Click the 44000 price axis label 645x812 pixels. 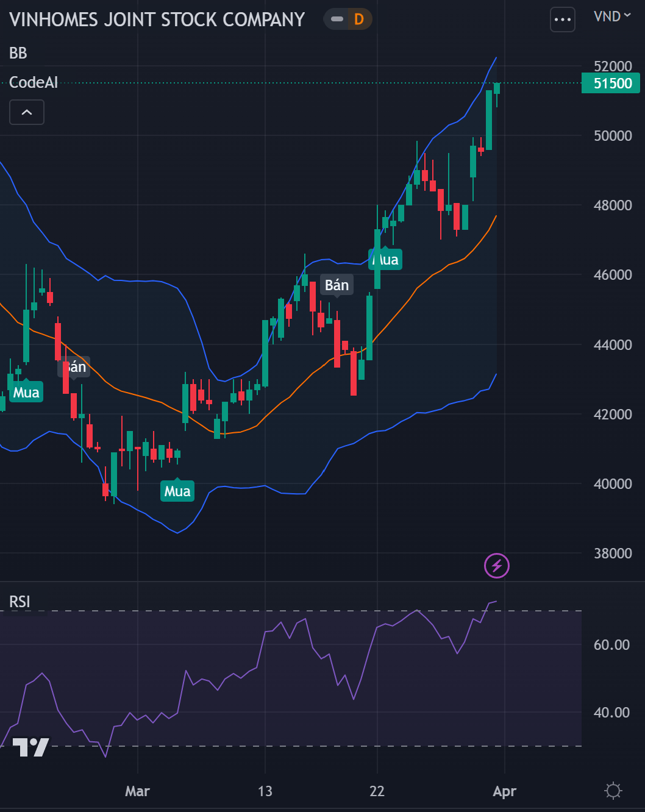tap(613, 344)
